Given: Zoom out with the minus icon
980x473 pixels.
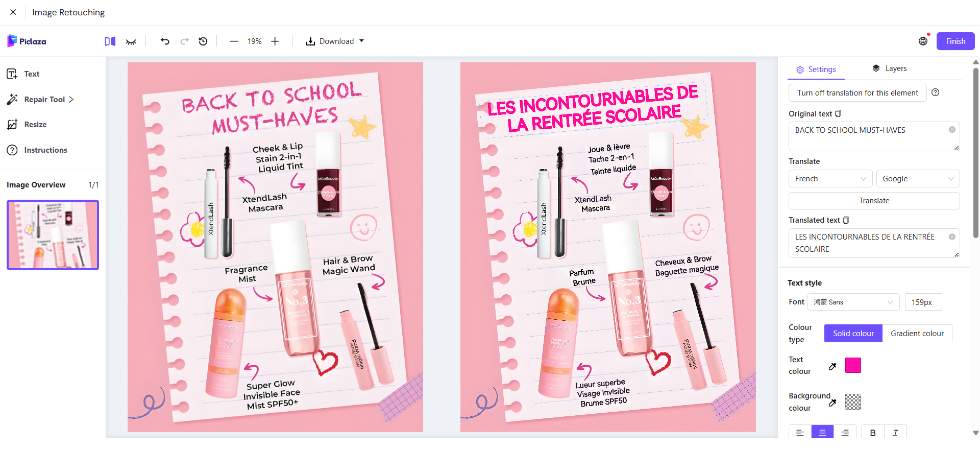Looking at the screenshot, I should (x=234, y=41).
